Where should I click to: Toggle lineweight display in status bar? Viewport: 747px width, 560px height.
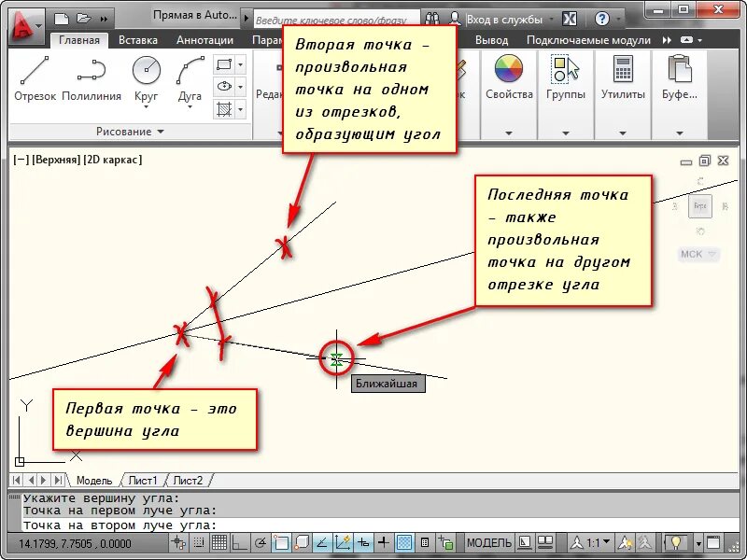point(384,543)
